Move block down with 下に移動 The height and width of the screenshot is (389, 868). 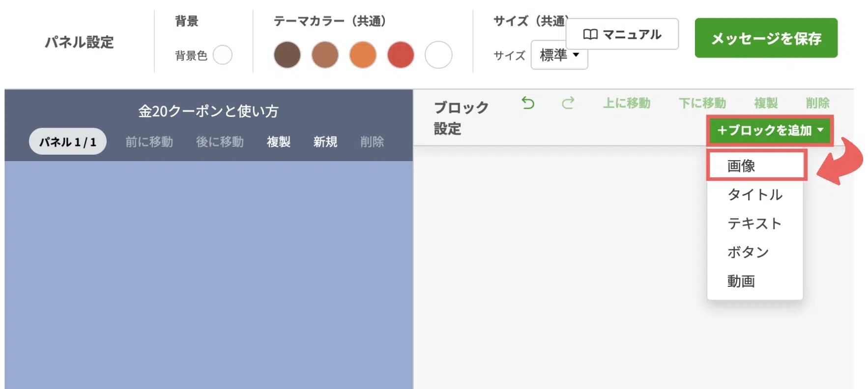pyautogui.click(x=702, y=103)
